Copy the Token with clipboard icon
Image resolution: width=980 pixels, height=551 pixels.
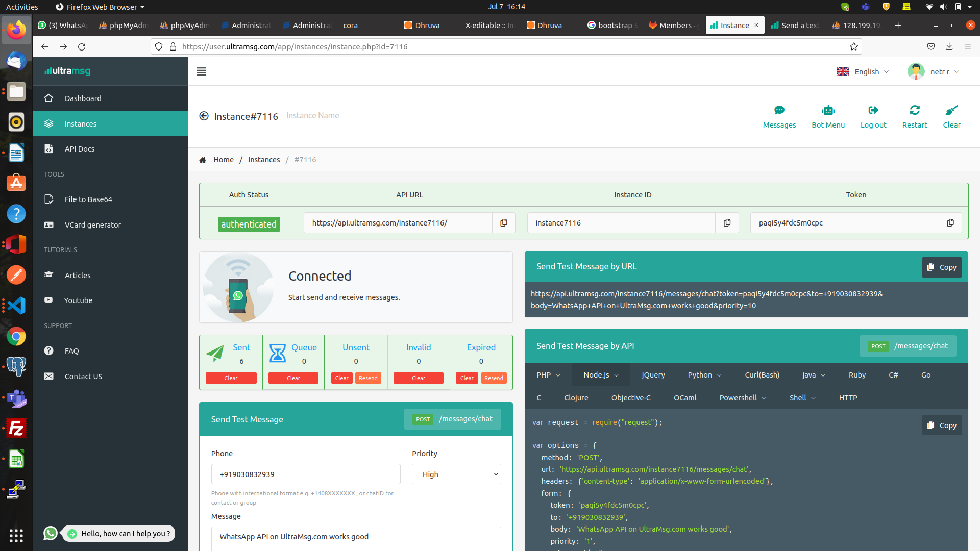coord(950,223)
